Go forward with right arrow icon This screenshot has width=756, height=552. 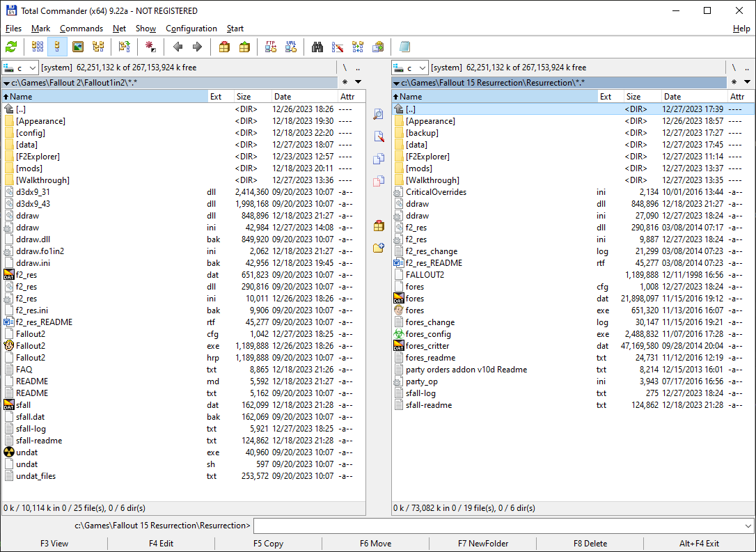197,47
